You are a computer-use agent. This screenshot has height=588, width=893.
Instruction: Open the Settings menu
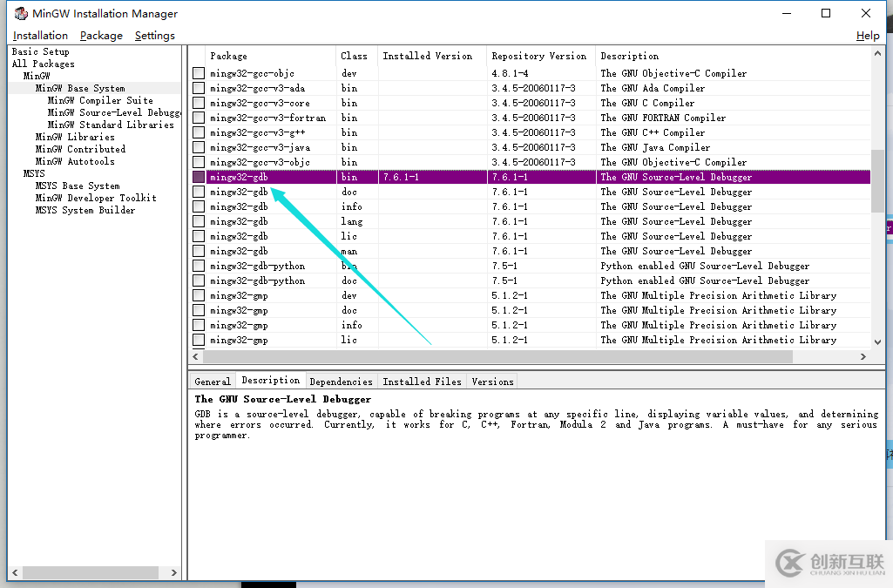tap(155, 36)
